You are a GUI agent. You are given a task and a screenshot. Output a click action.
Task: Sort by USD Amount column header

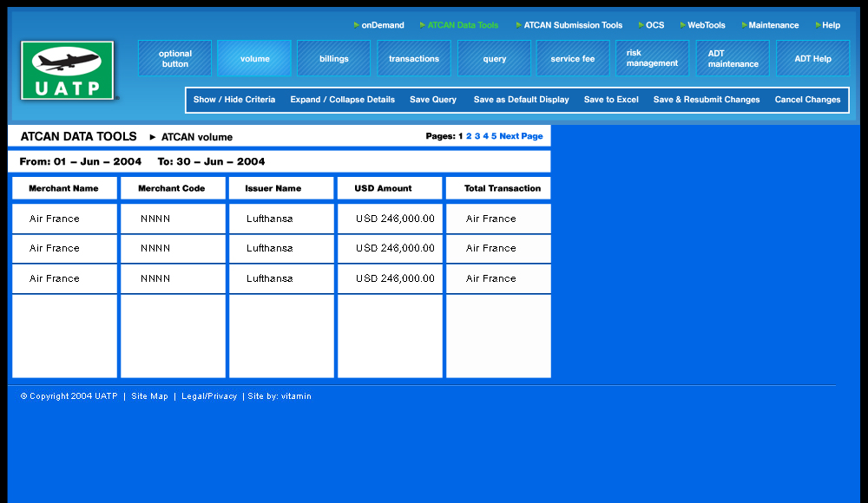coord(383,188)
